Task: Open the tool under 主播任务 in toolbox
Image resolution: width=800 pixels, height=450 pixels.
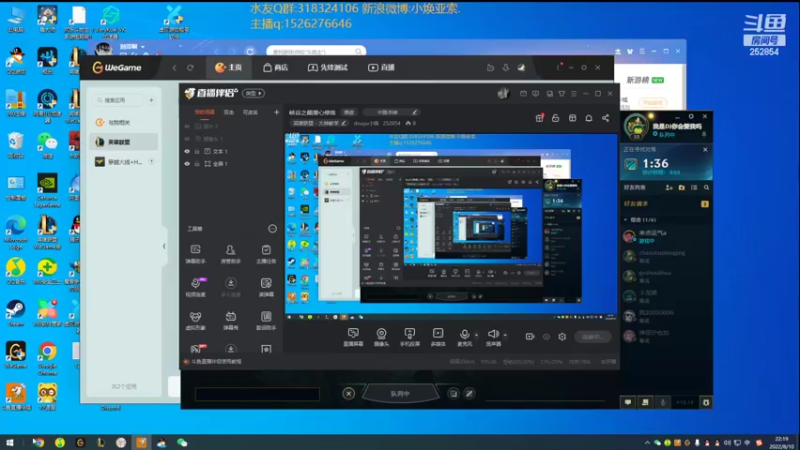Action: click(266, 287)
